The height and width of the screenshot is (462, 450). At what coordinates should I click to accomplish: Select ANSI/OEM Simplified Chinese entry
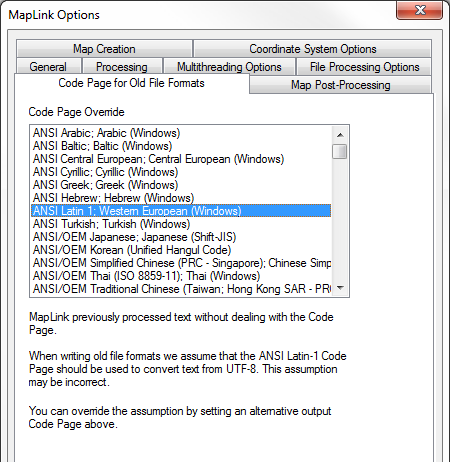click(x=181, y=263)
